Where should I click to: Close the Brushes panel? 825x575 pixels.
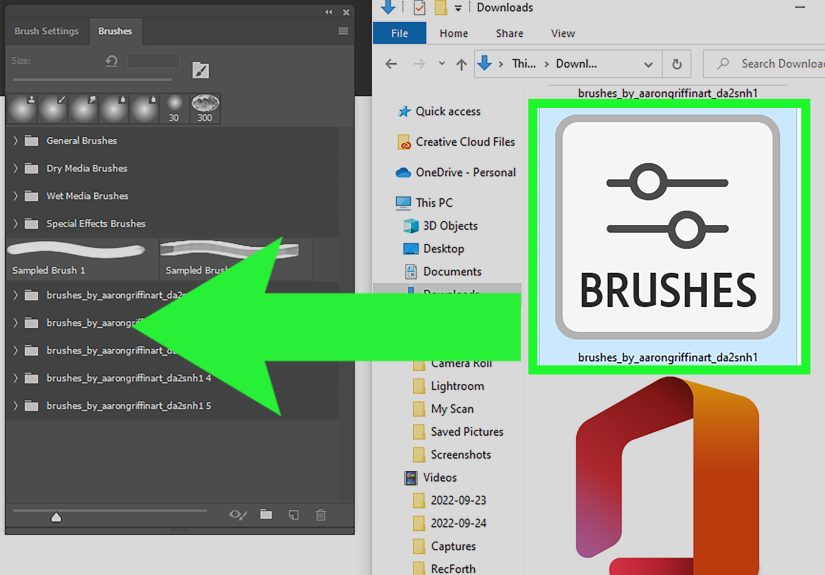pos(346,12)
